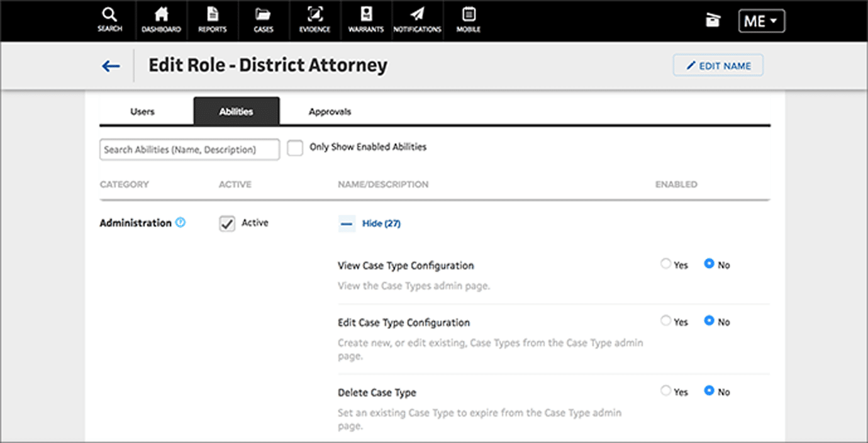This screenshot has width=868, height=443.
Task: Click Administration help info icon
Action: pyautogui.click(x=181, y=223)
